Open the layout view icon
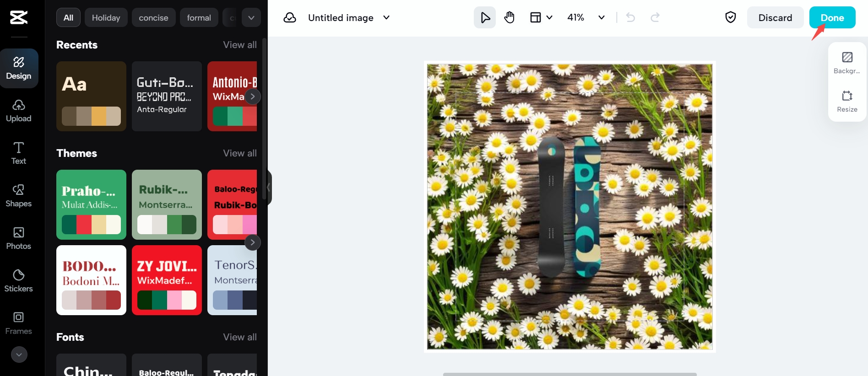Screen dimensions: 868x376 (x=536, y=18)
